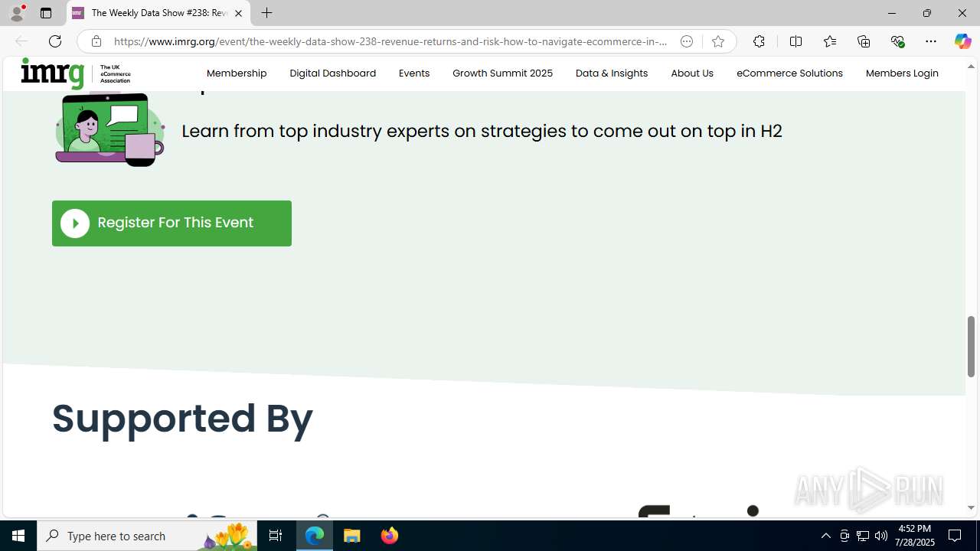Image resolution: width=980 pixels, height=551 pixels.
Task: Click the network tray icon
Action: point(863,536)
